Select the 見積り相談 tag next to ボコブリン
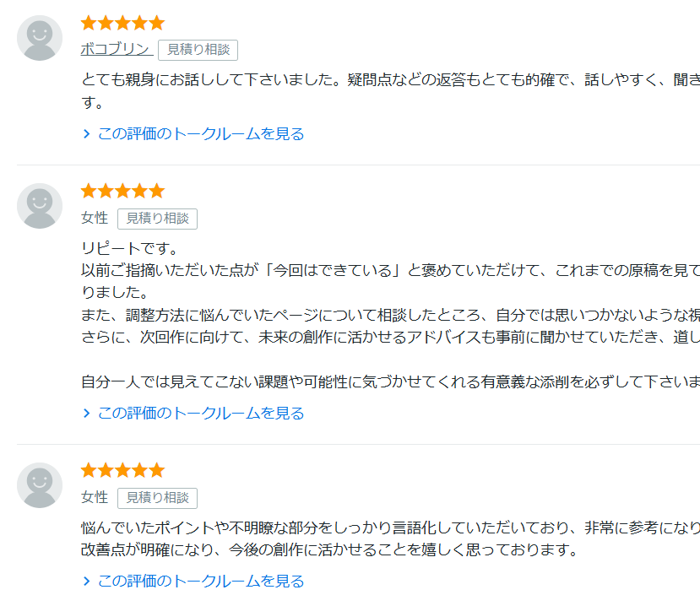The image size is (700, 606). (x=198, y=50)
